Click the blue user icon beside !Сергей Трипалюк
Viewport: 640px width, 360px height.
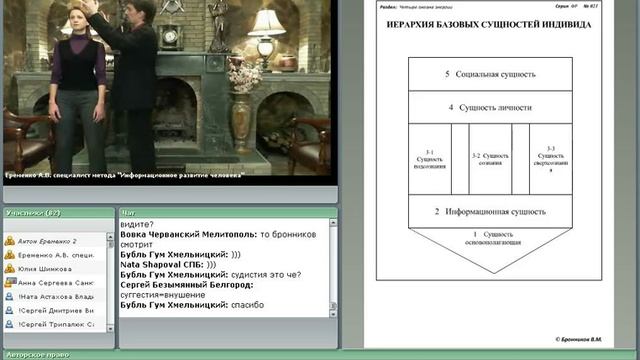pyautogui.click(x=9, y=324)
